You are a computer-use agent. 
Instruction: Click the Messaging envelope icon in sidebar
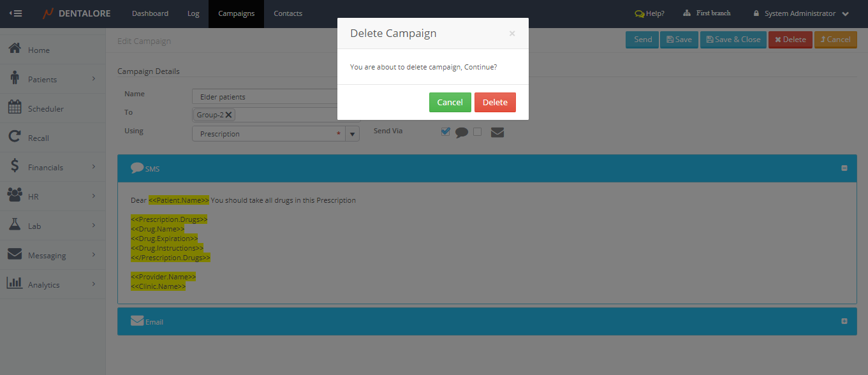14,254
